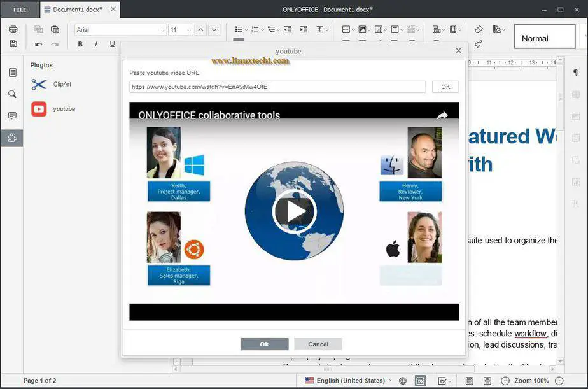Viewport: 588px width, 389px height.
Task: Click the Paste icon in the toolbar
Action: pos(55,29)
